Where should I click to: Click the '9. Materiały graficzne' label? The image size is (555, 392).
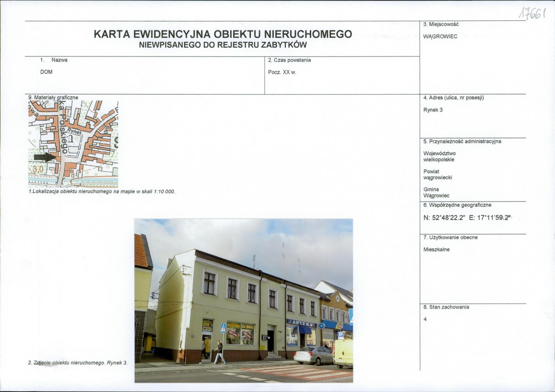coord(53,97)
